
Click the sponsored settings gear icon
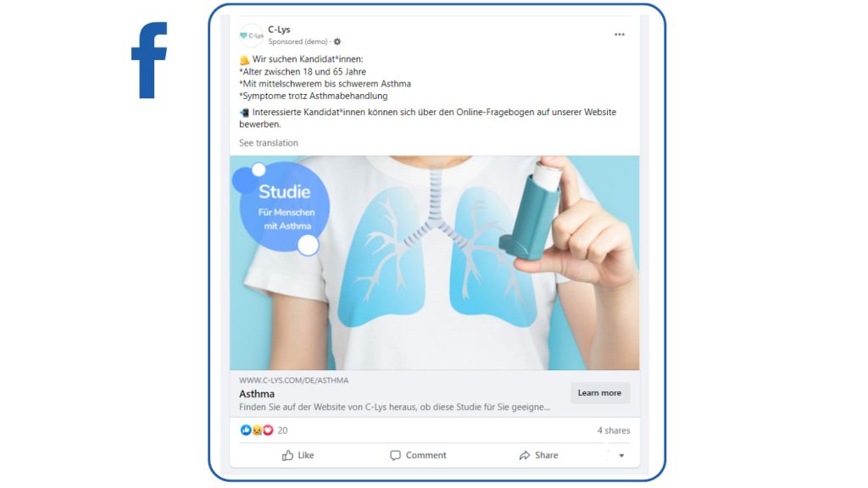coord(337,42)
